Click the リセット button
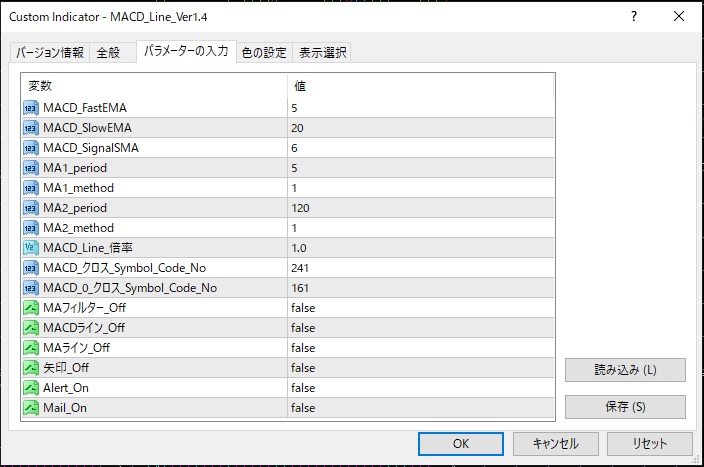704x467 pixels. (x=649, y=443)
